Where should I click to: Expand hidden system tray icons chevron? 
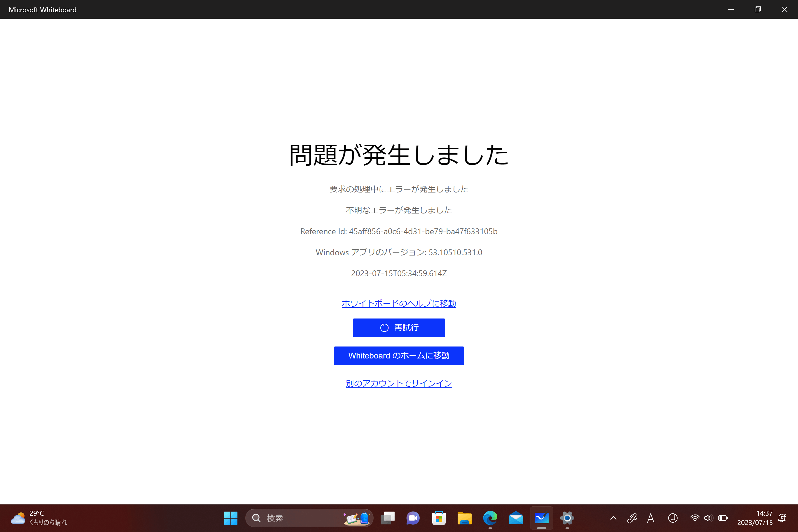[x=613, y=518]
